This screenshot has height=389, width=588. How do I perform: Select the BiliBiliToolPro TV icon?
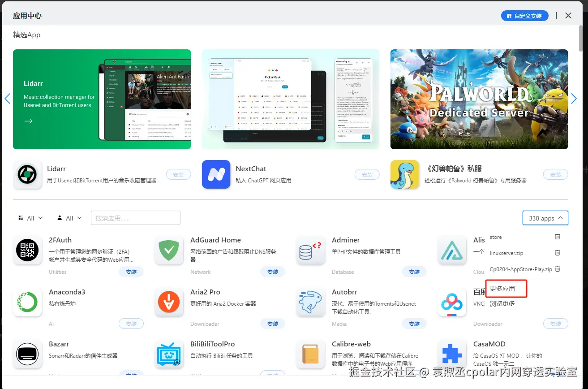(169, 354)
